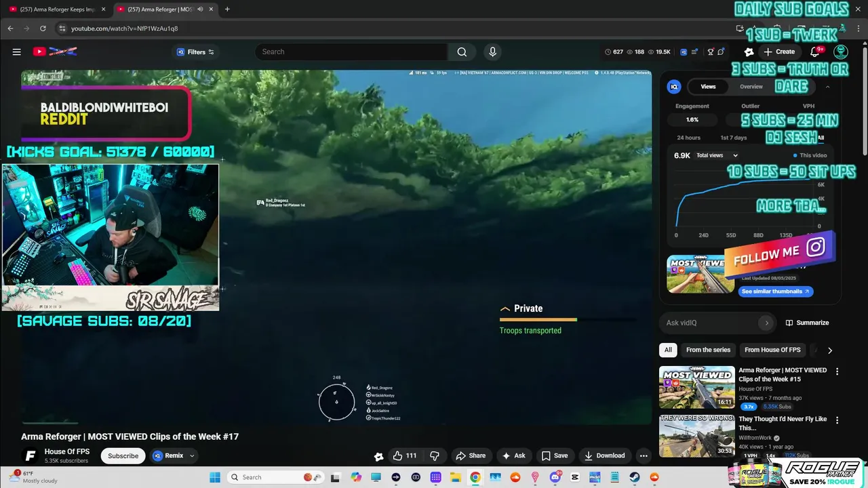Click the Remix button
Screen dimensions: 868x488
169,455
